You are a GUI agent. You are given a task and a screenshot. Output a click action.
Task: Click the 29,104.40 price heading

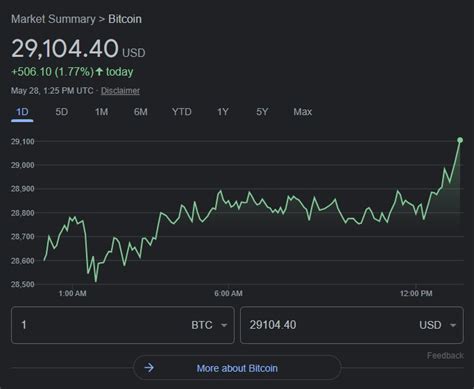point(65,49)
